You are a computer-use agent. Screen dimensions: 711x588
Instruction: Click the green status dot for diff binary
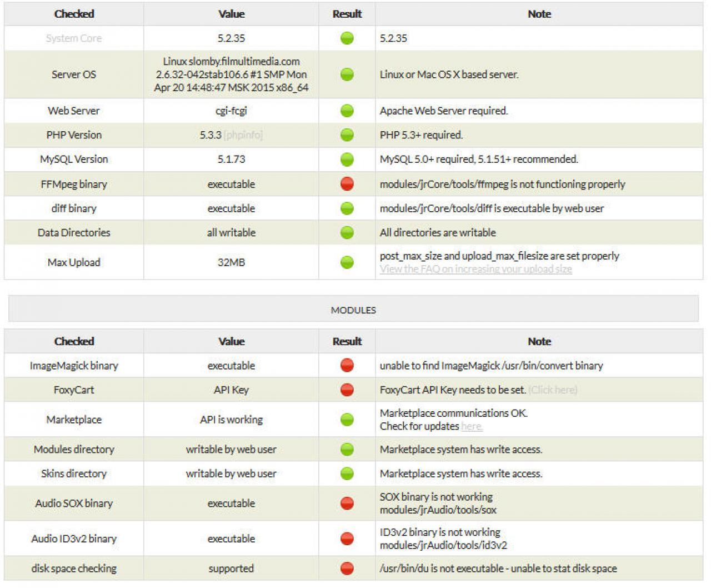pyautogui.click(x=347, y=208)
